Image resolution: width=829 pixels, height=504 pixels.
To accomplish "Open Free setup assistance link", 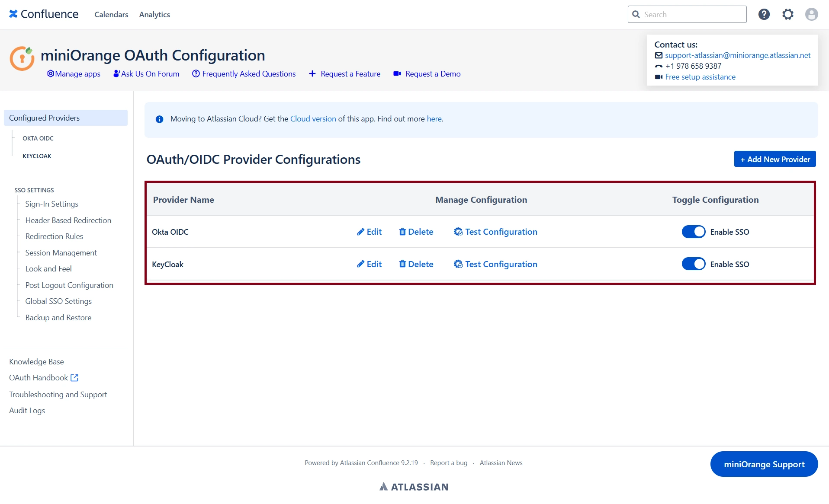I will [700, 77].
